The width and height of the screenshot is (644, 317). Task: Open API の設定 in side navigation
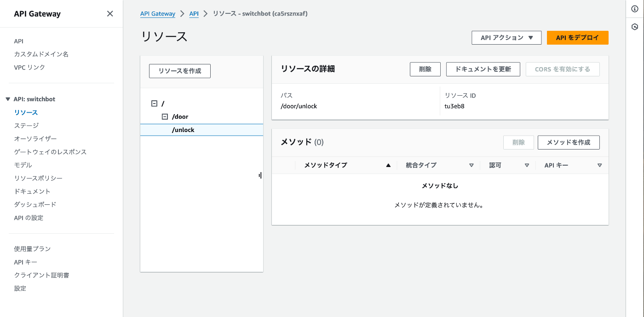[x=29, y=218]
